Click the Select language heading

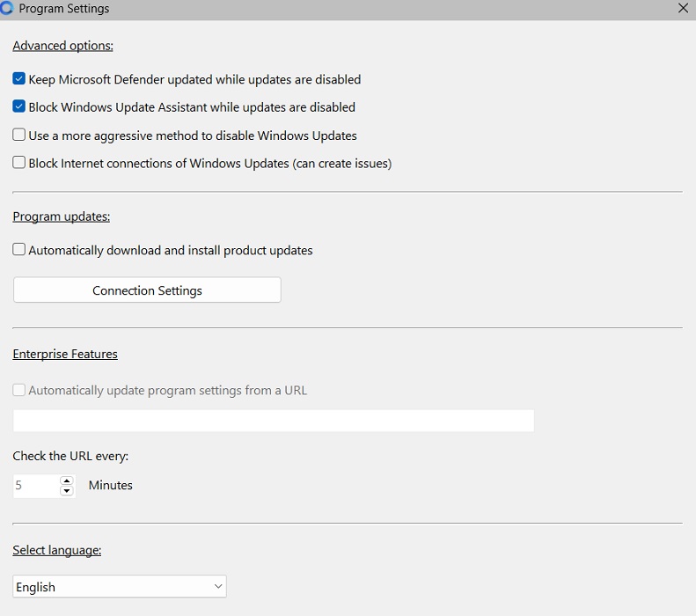(x=57, y=550)
